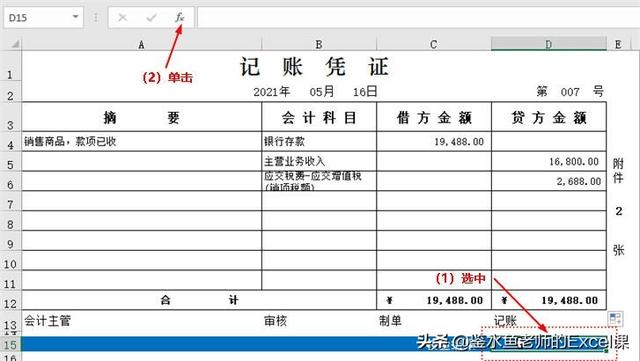
Task: Click the formula bar input area
Action: 418,18
